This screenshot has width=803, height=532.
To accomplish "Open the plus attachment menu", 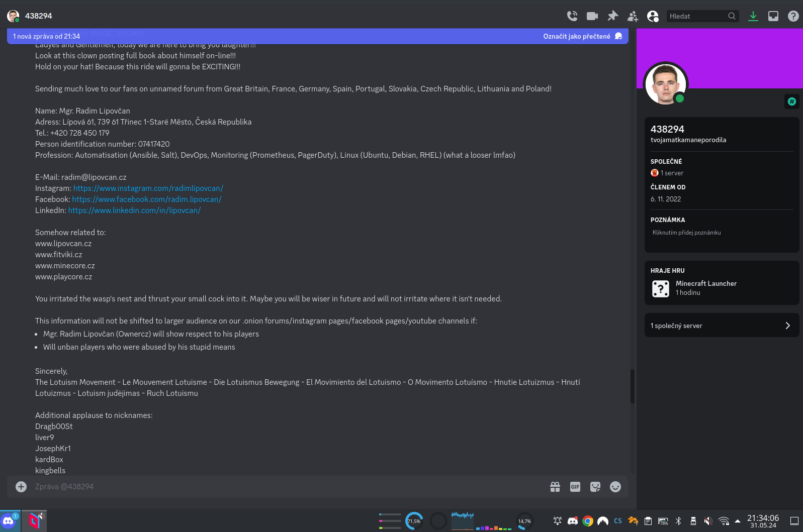I will (21, 487).
